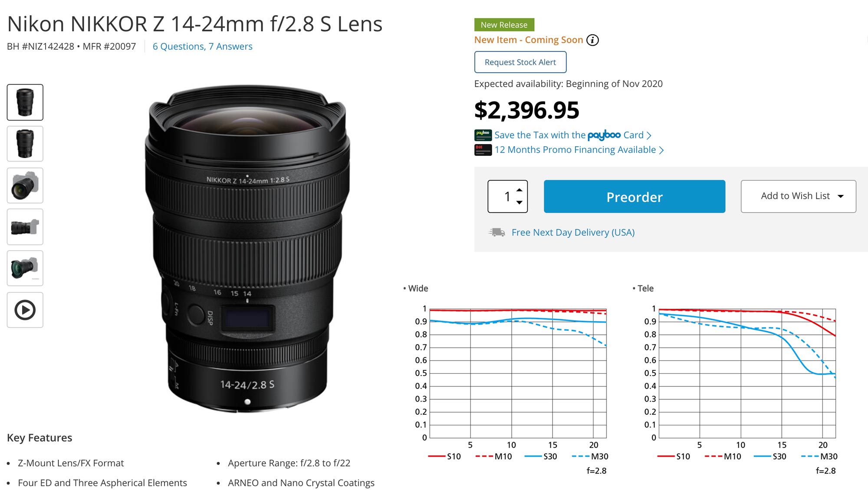Click the quantity input field
Viewport: 868px width, 498px height.
click(x=503, y=196)
